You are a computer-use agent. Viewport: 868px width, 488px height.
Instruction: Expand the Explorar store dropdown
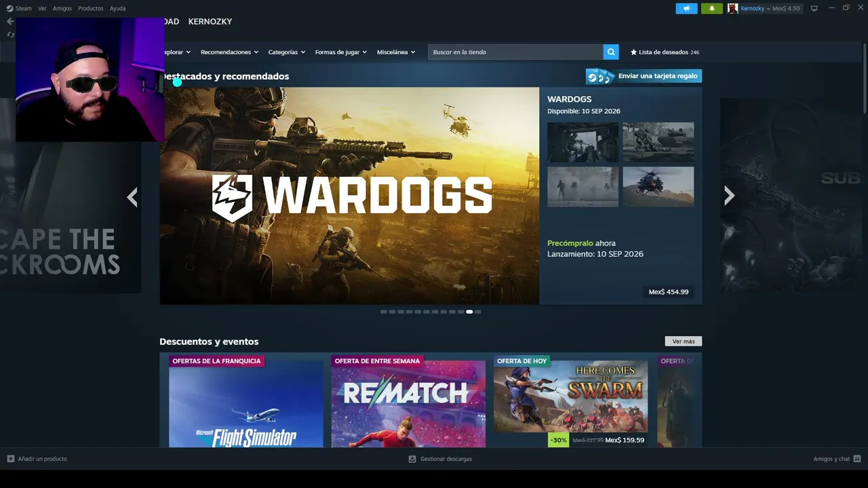click(177, 52)
